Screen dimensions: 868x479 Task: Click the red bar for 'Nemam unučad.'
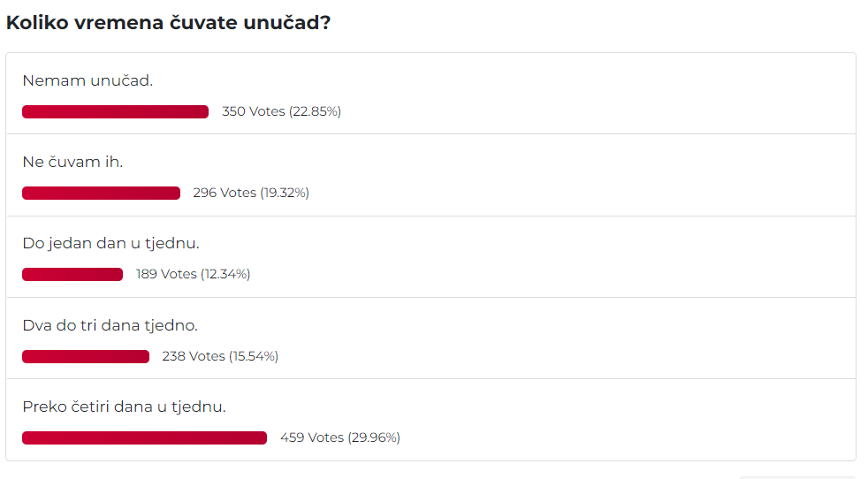pos(115,112)
